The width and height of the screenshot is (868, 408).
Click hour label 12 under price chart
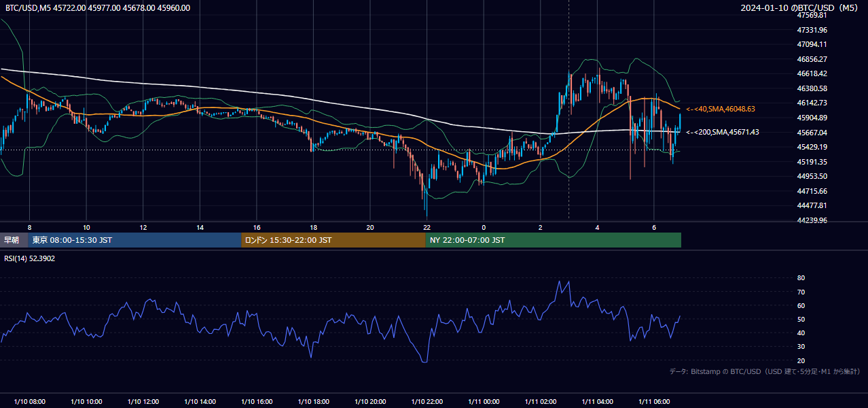click(x=143, y=226)
